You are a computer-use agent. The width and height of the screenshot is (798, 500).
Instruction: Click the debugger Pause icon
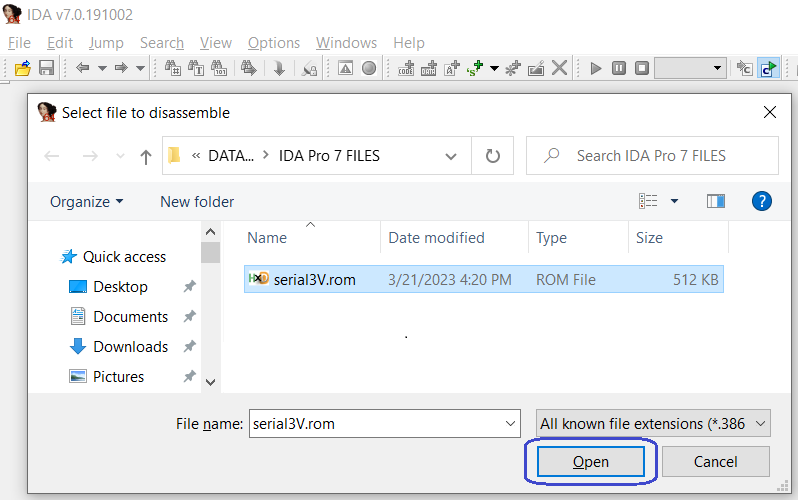(619, 68)
